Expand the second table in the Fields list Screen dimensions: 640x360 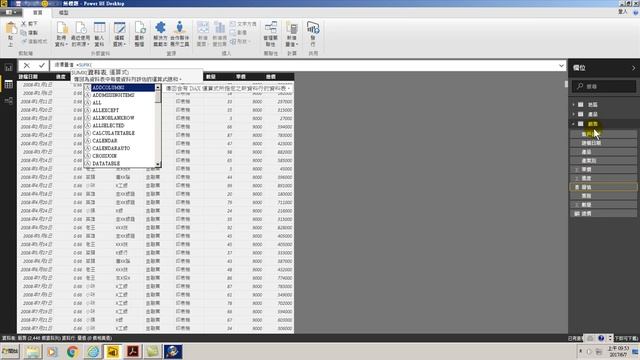tap(573, 114)
